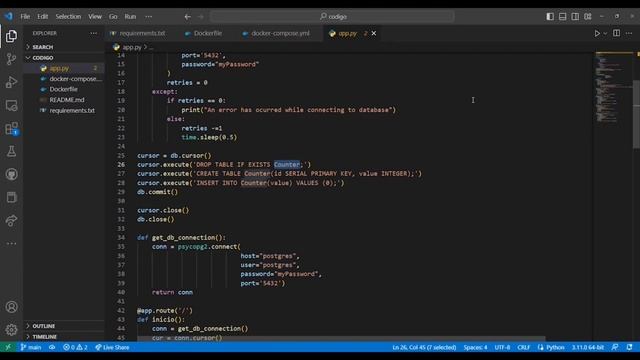The width and height of the screenshot is (640, 360).
Task: Click the VS Code logo icon
Action: [x=9, y=16]
